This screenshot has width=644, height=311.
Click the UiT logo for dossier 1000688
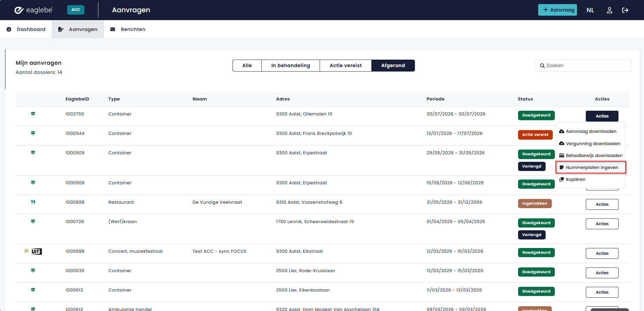[36, 251]
